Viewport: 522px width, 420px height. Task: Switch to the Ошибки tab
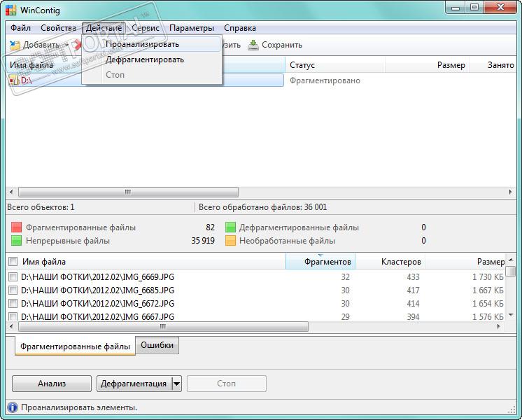157,345
